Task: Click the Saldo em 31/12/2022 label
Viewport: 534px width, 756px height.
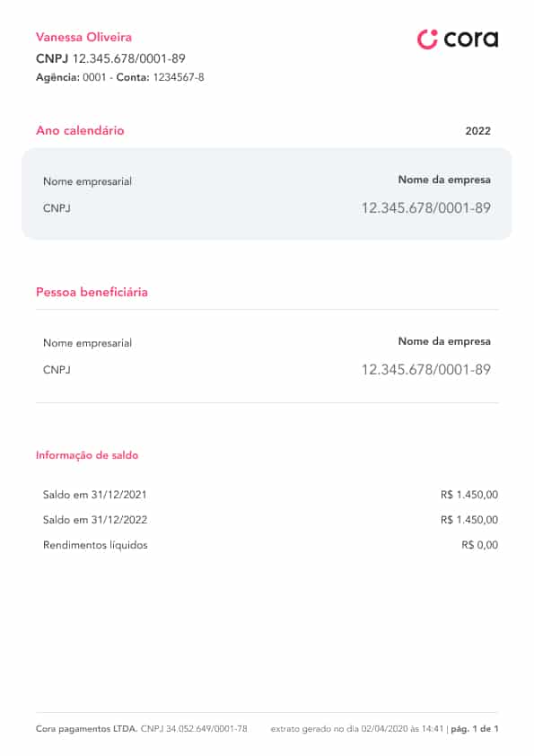Action: click(95, 520)
